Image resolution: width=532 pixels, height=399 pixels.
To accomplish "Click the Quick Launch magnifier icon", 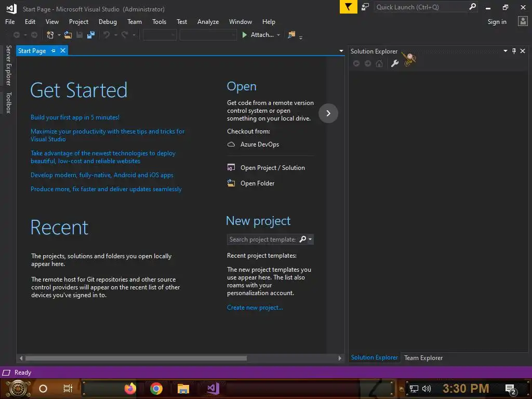I will pos(472,7).
